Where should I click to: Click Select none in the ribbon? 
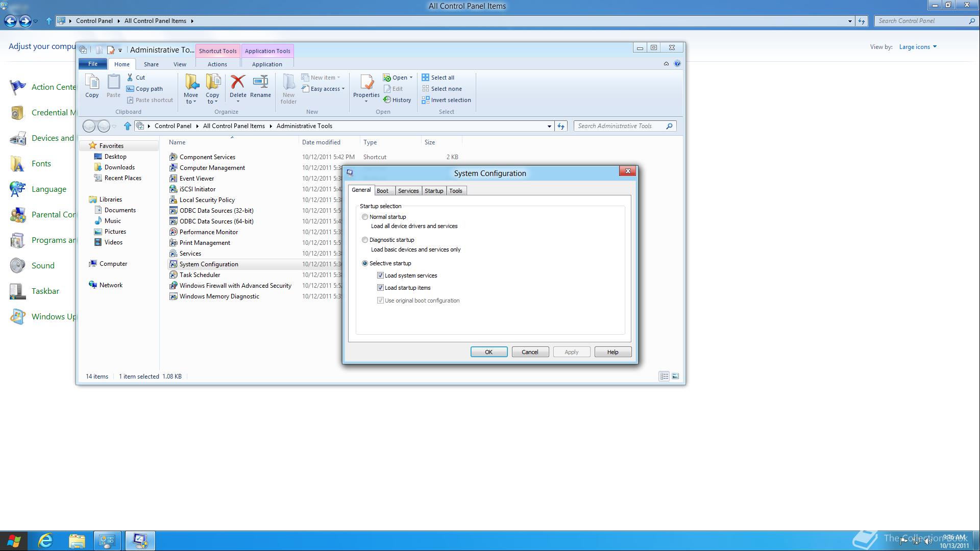[442, 89]
